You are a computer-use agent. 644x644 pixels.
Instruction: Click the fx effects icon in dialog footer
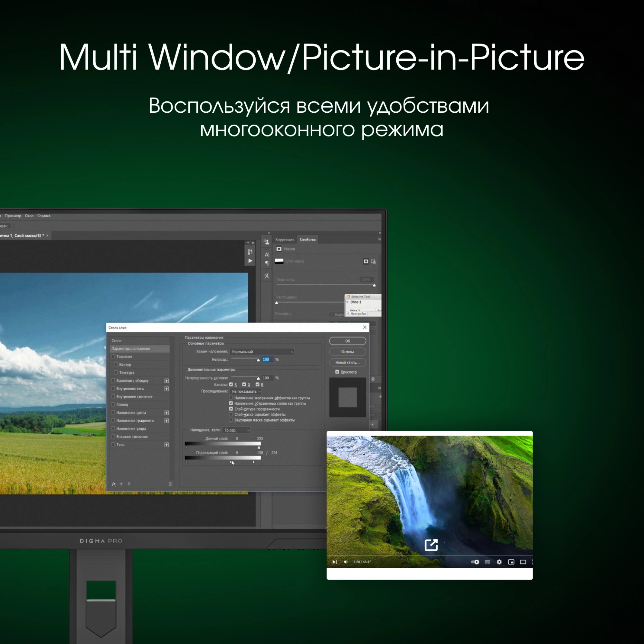coord(114,484)
